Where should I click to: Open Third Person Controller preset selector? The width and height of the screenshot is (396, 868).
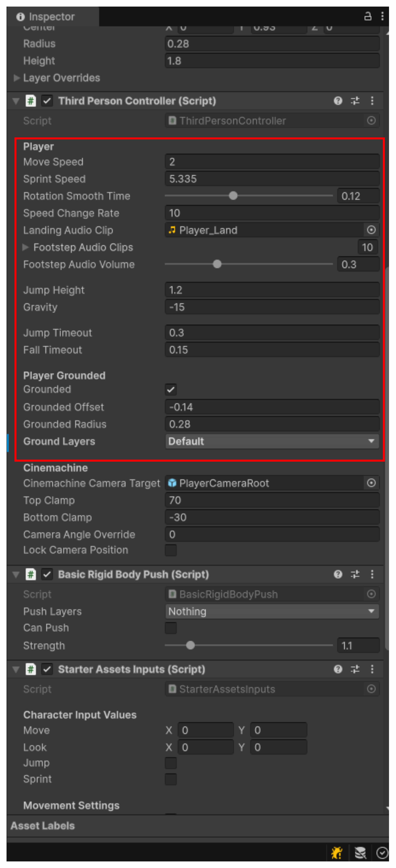355,101
